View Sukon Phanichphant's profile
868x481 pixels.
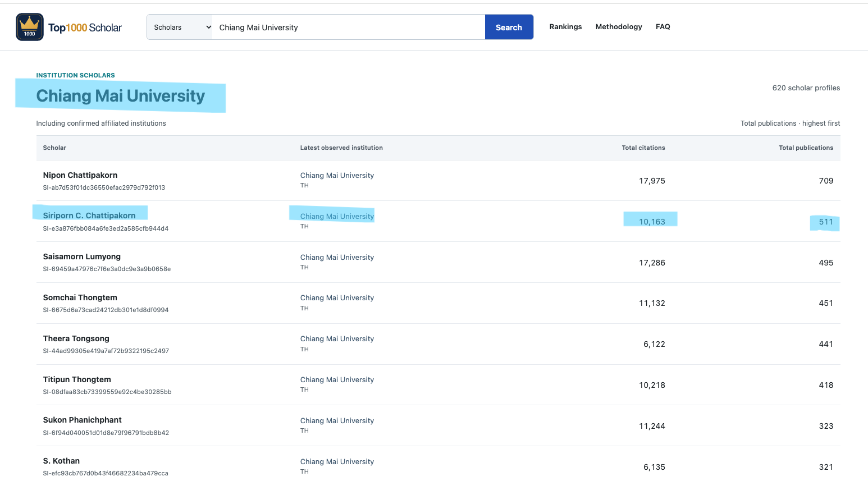(83, 420)
